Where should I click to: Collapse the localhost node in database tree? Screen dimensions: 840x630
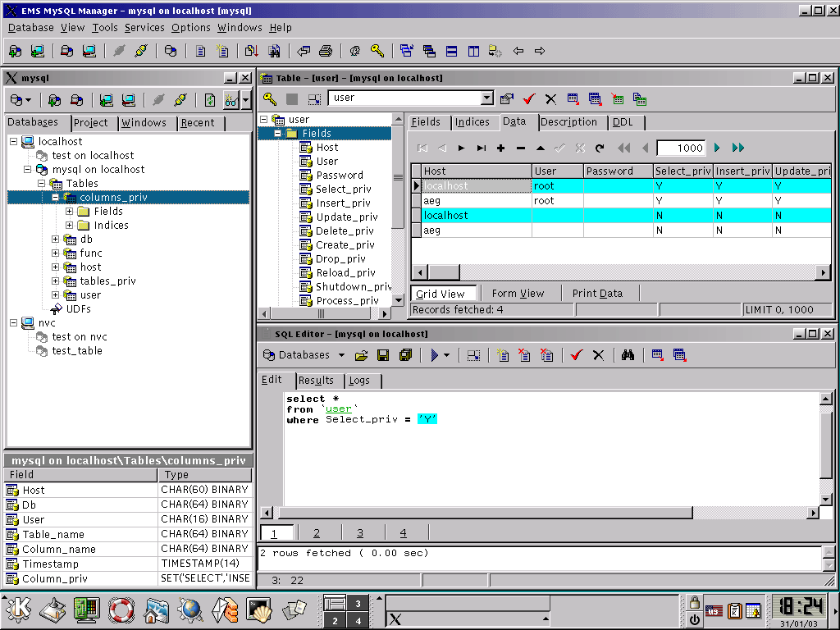click(x=14, y=141)
